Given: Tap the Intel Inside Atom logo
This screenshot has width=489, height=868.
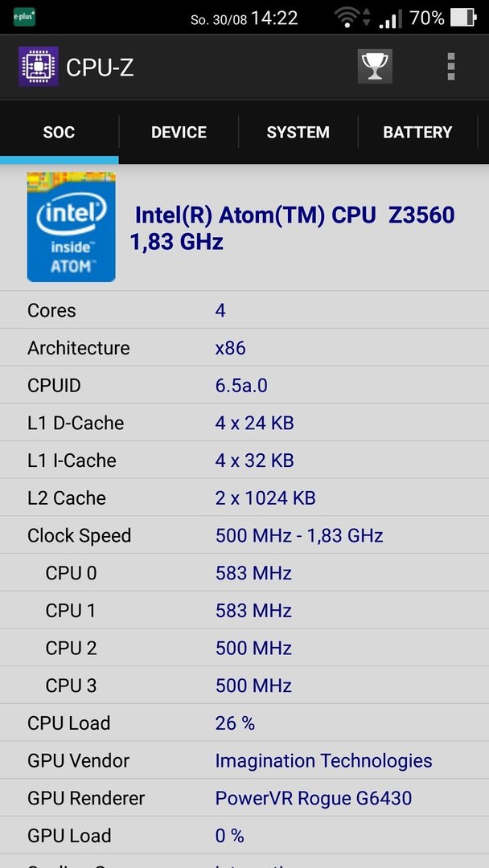Looking at the screenshot, I should [x=72, y=227].
